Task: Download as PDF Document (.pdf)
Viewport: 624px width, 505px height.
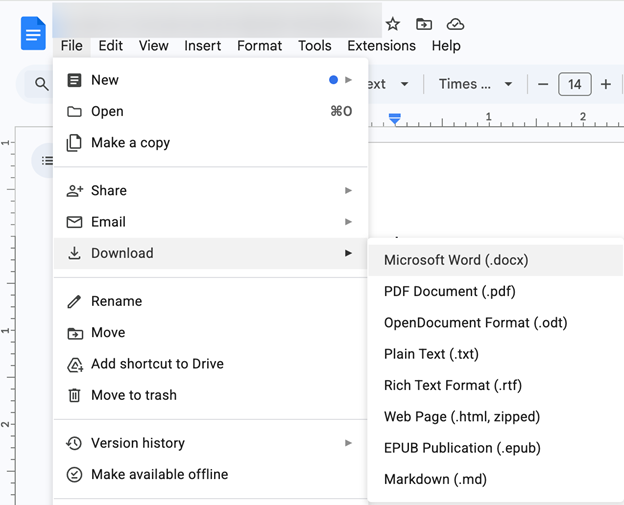Action: pyautogui.click(x=495, y=292)
